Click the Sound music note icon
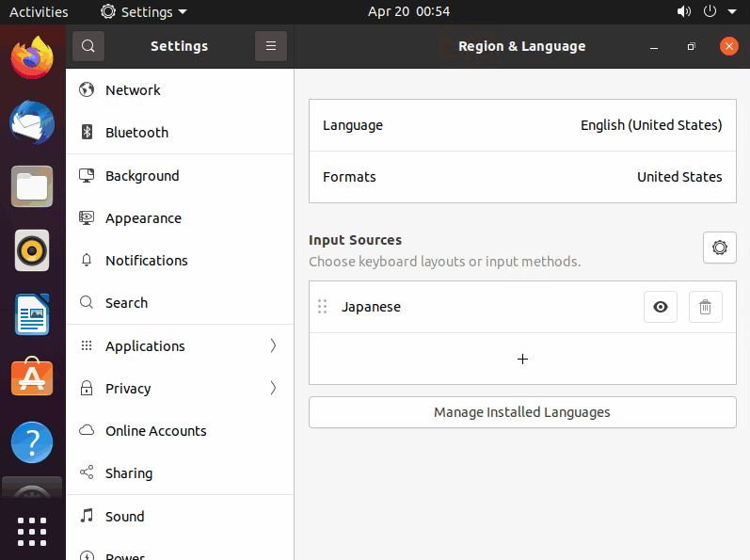 click(87, 516)
